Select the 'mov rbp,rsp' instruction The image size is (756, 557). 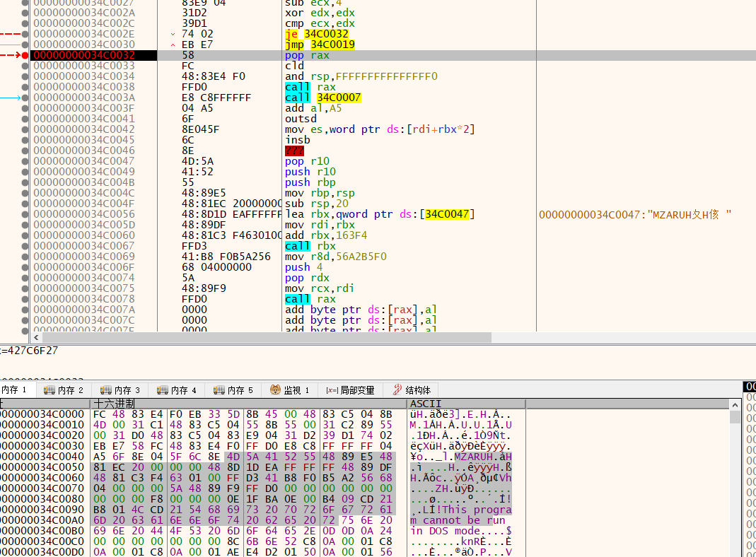point(320,193)
